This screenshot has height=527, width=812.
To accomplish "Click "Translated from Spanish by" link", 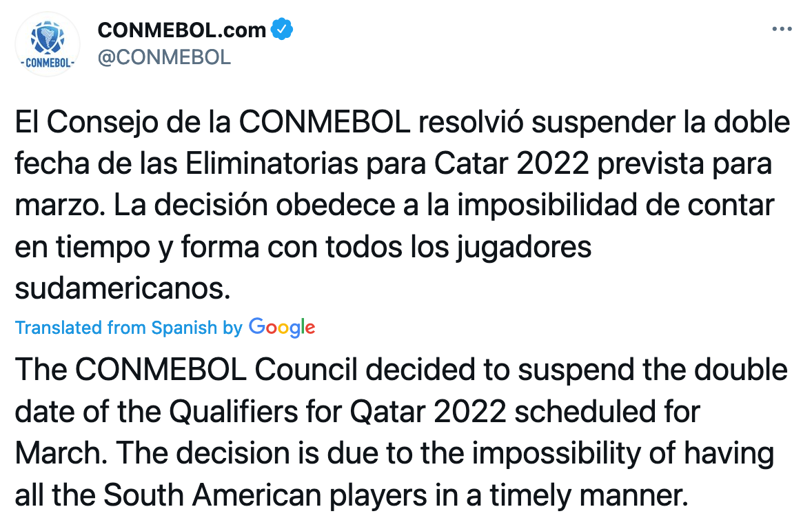I will point(128,327).
